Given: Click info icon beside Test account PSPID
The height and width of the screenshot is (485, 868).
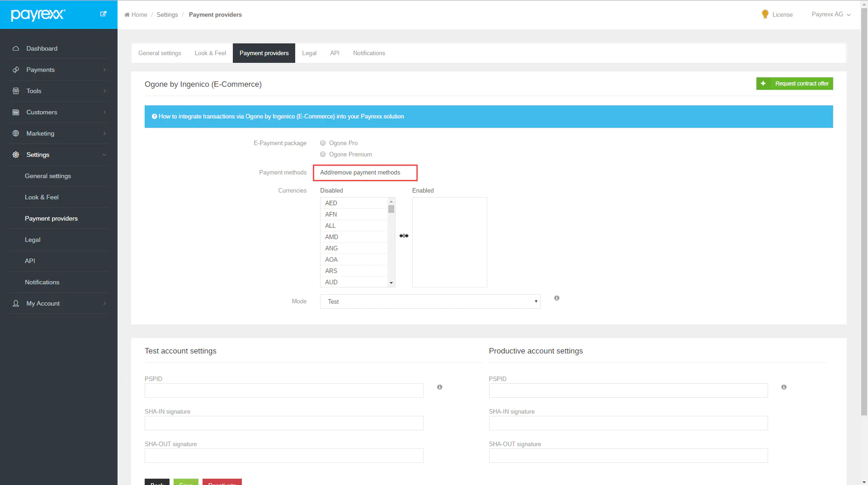Looking at the screenshot, I should (x=439, y=387).
